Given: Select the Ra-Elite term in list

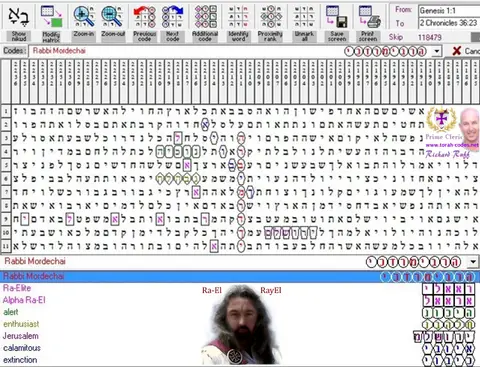Looking at the screenshot, I should (x=17, y=288).
